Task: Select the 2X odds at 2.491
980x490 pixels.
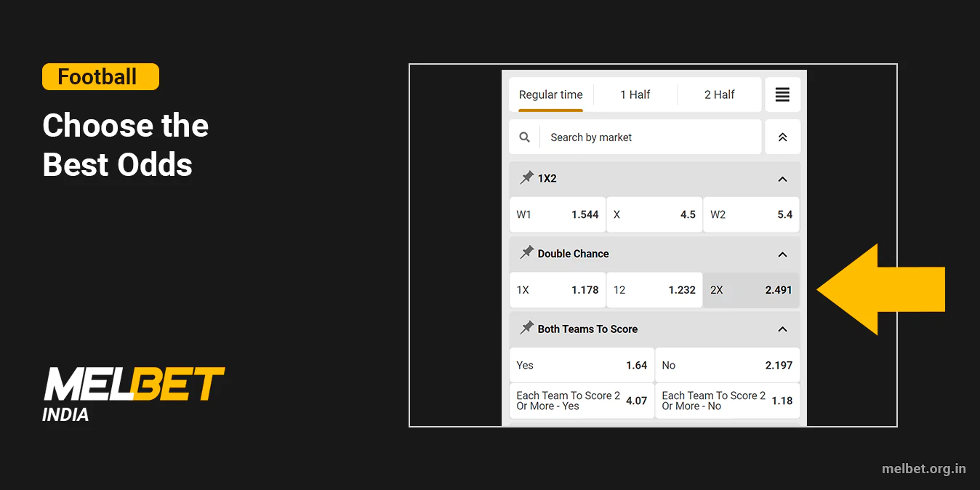Action: click(x=751, y=289)
